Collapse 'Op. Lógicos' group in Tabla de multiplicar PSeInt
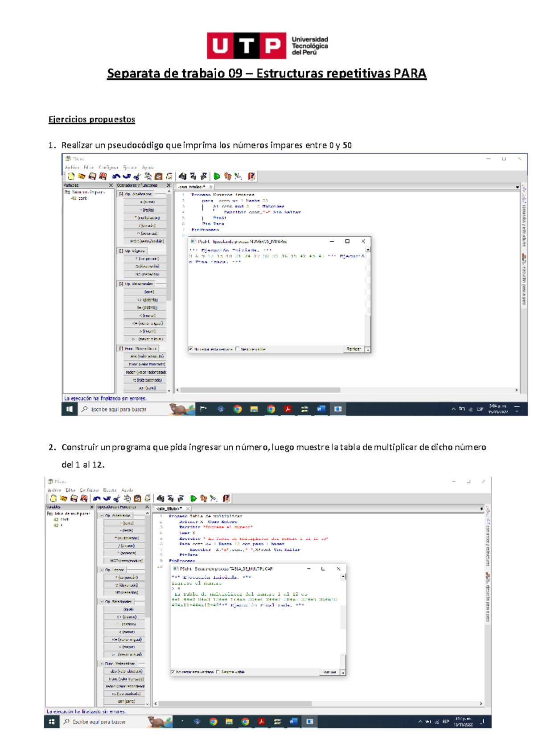535x756 pixels. (102, 570)
